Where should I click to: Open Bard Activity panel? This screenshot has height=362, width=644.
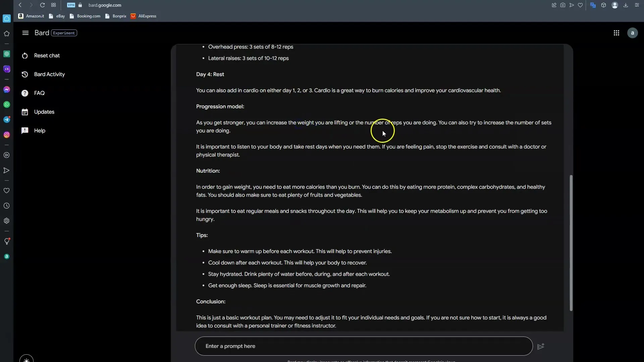click(50, 74)
